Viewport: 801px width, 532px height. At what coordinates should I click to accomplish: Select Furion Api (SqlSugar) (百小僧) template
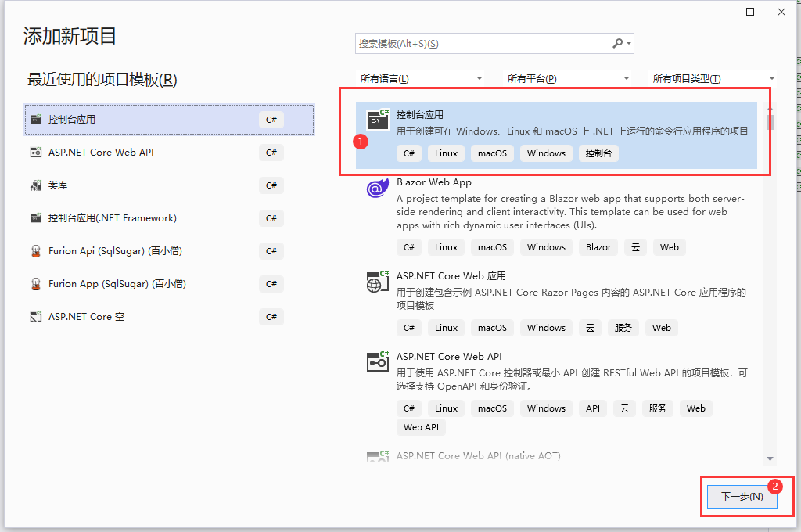click(x=169, y=251)
